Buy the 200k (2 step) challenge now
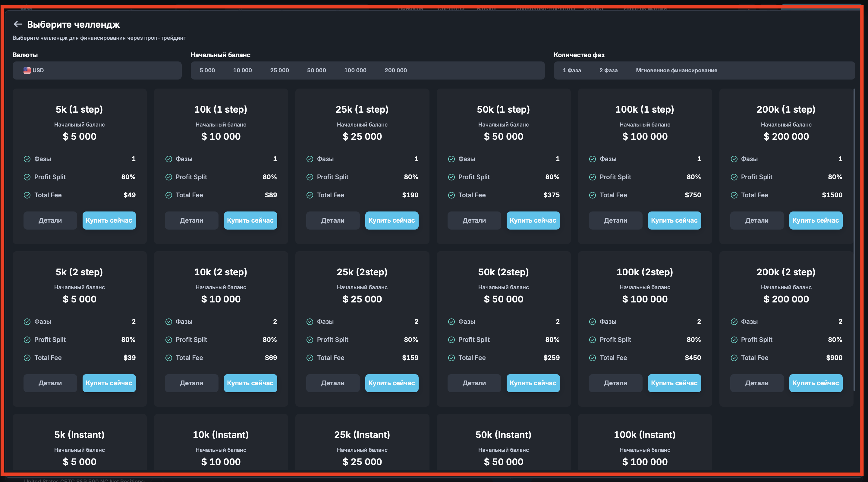 [816, 383]
